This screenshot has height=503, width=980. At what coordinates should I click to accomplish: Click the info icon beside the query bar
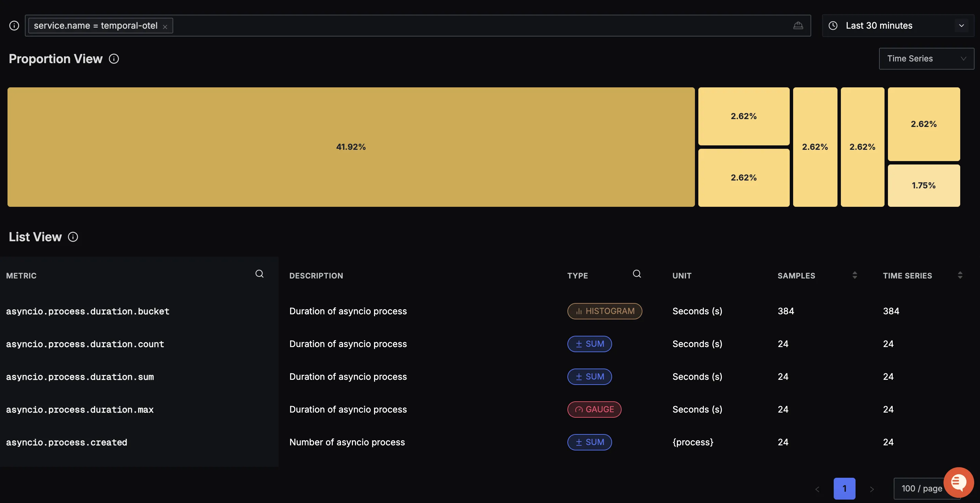14,26
